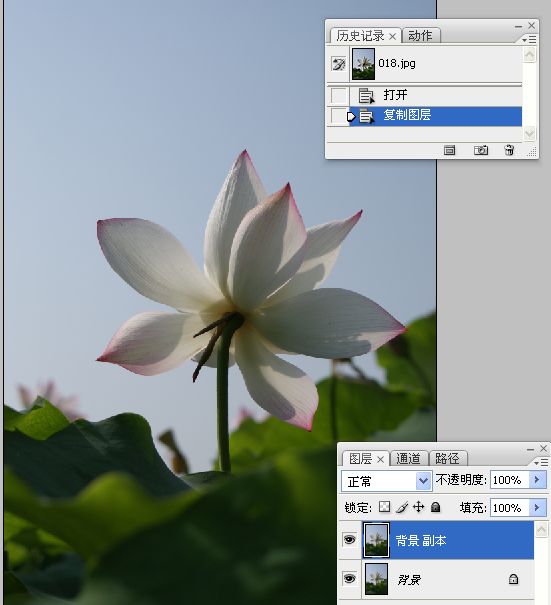The height and width of the screenshot is (605, 551).
Task: Click padlock icon on 背景 layer
Action: [513, 579]
